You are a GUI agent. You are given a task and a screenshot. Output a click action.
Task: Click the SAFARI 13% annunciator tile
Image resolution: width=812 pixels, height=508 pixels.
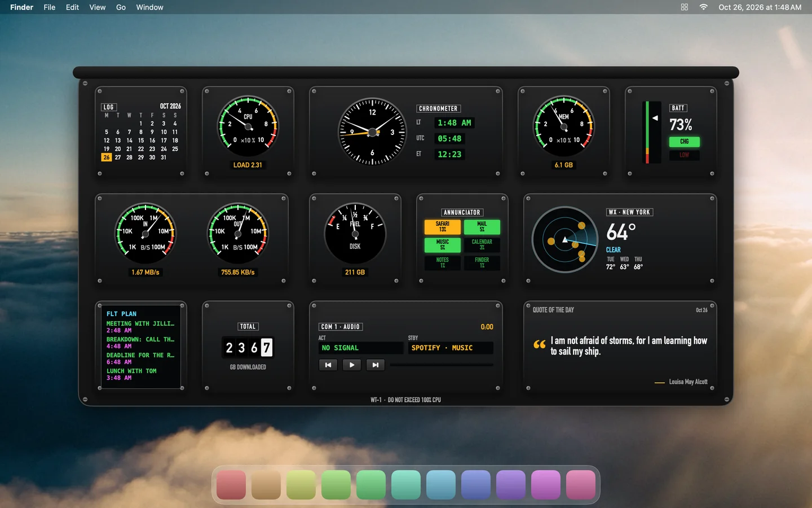click(x=443, y=227)
